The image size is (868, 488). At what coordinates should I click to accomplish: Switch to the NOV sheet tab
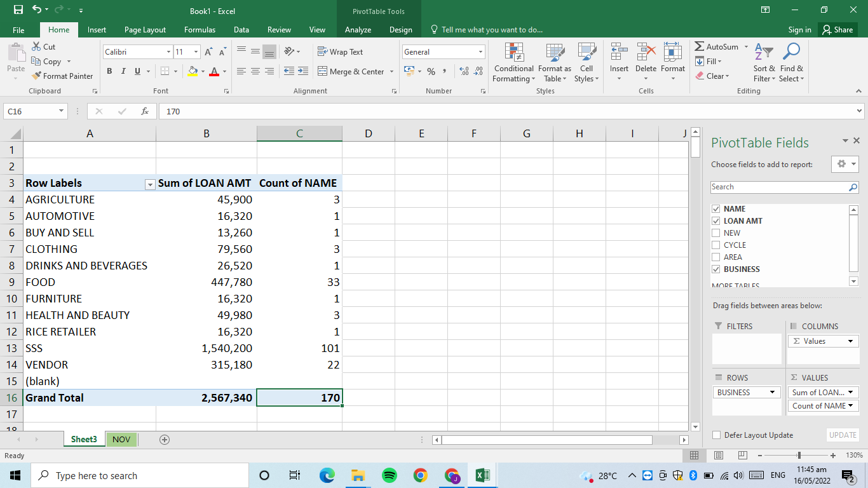(121, 439)
